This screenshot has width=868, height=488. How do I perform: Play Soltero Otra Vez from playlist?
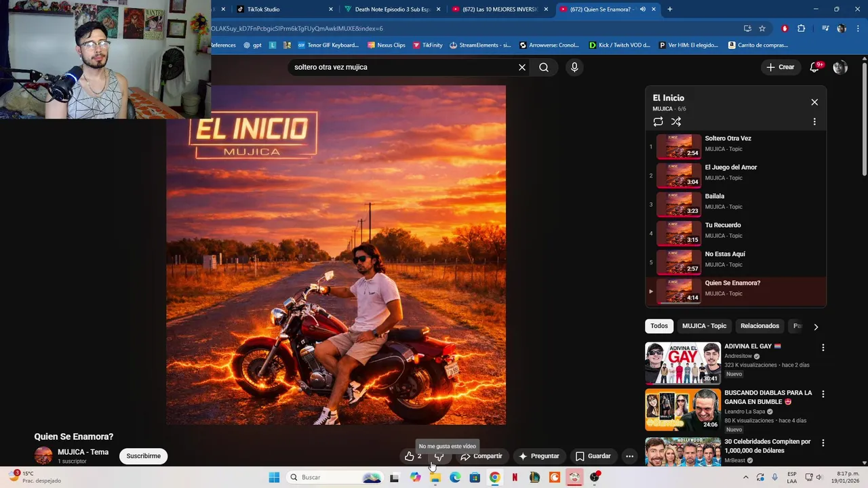pyautogui.click(x=736, y=146)
